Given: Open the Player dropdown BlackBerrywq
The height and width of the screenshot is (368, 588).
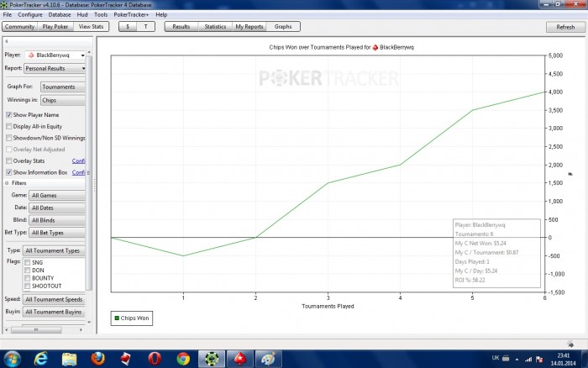Looking at the screenshot, I should click(55, 55).
